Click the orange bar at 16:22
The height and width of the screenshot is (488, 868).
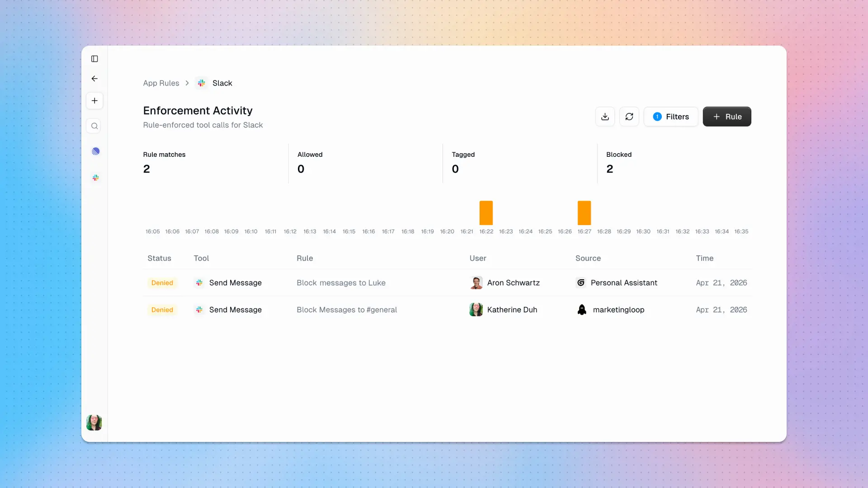[486, 213]
